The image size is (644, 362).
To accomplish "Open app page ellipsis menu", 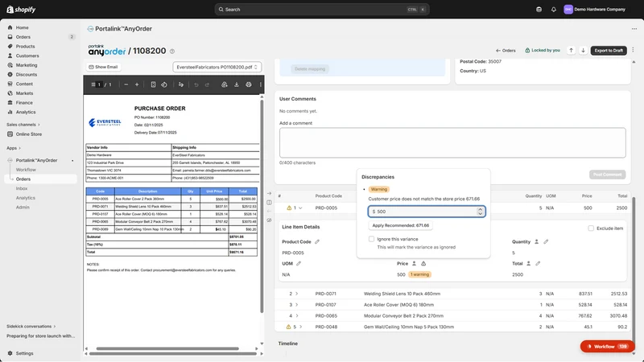I will [634, 29].
